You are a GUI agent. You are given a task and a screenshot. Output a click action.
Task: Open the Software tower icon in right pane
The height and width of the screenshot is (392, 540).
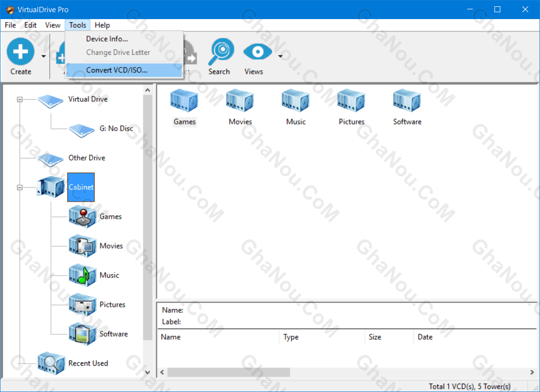coord(407,100)
